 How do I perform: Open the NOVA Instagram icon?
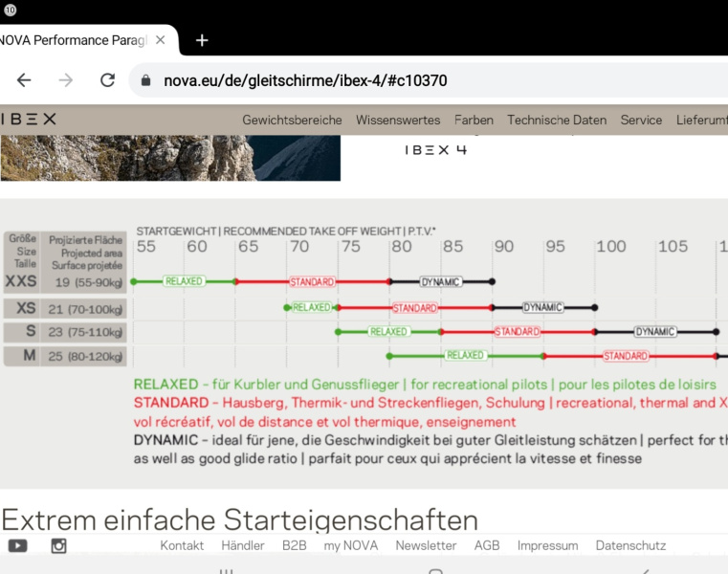58,545
